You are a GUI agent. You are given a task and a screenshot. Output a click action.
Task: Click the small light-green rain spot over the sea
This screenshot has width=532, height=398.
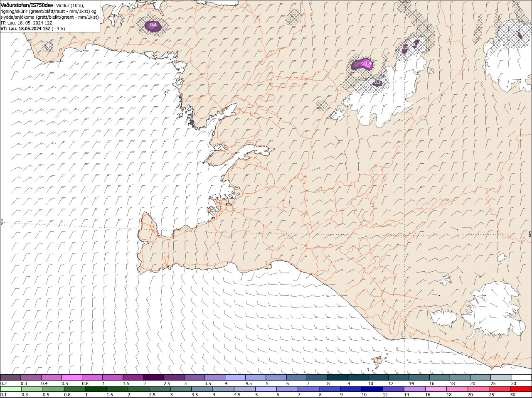point(57,116)
